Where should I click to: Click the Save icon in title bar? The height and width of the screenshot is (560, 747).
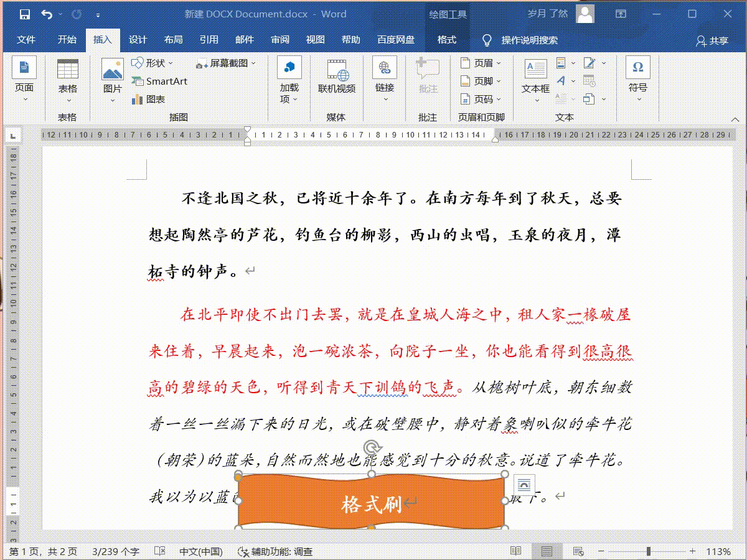tap(24, 14)
